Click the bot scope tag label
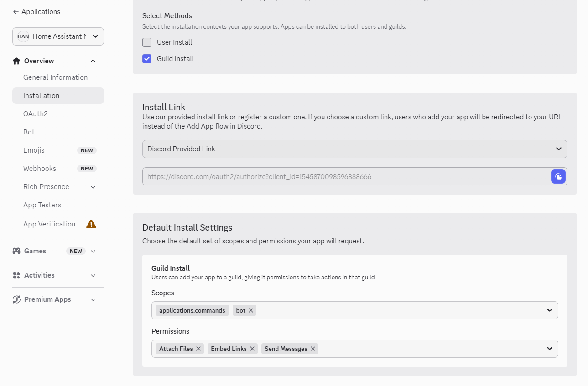588x386 pixels. click(241, 310)
